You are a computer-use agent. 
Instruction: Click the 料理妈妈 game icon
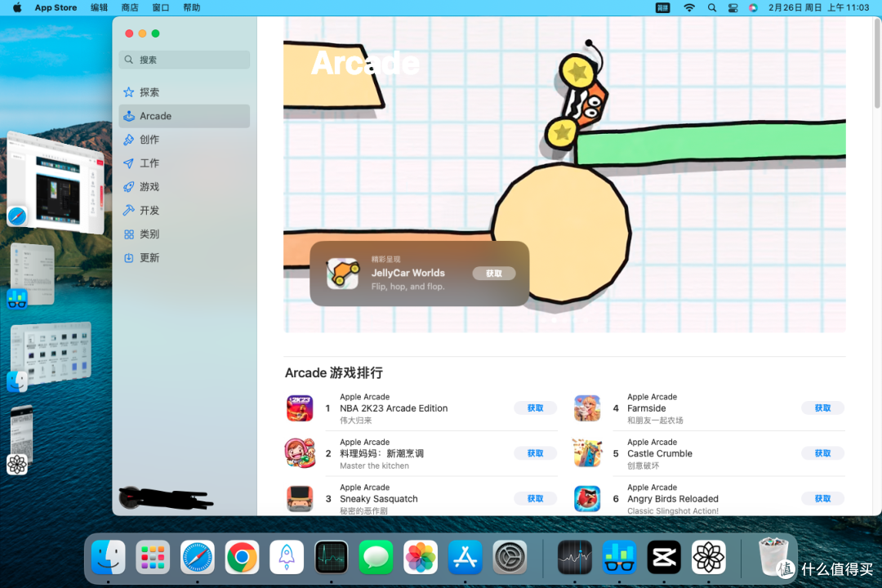pos(300,453)
